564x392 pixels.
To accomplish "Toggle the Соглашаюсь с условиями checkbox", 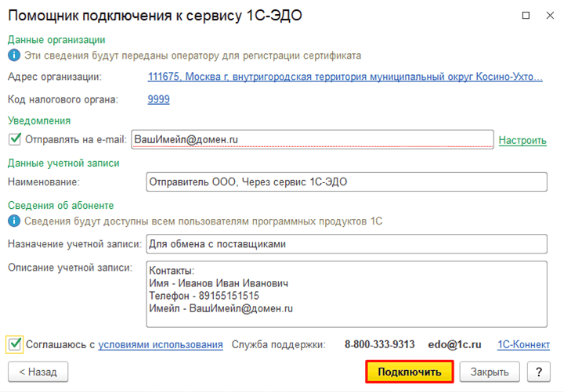I will tap(15, 344).
